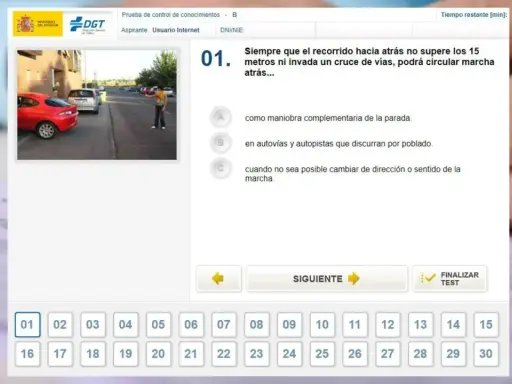The image size is (512, 384).
Task: Select answer option B radio button
Action: click(x=220, y=143)
